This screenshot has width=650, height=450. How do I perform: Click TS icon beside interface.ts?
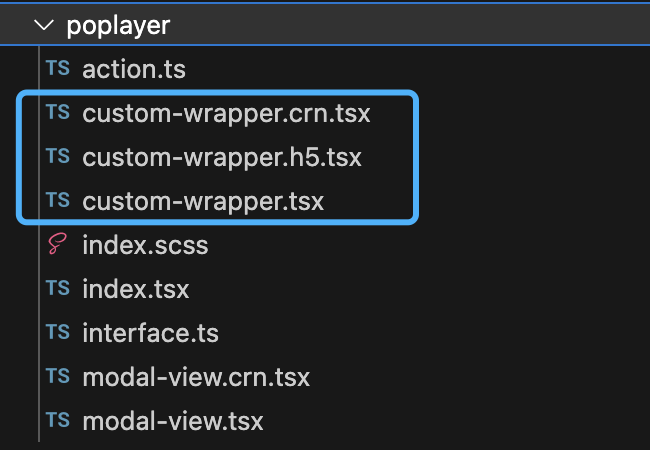pos(58,332)
